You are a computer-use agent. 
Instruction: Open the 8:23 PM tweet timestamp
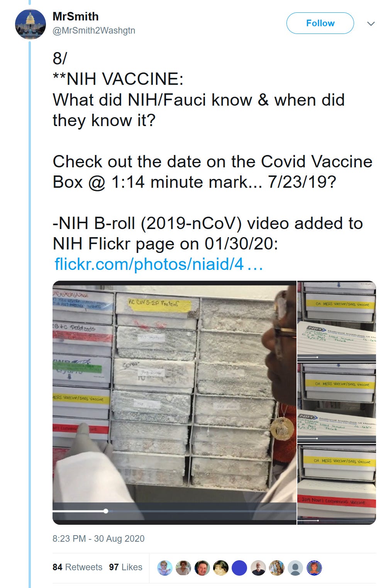tap(98, 539)
